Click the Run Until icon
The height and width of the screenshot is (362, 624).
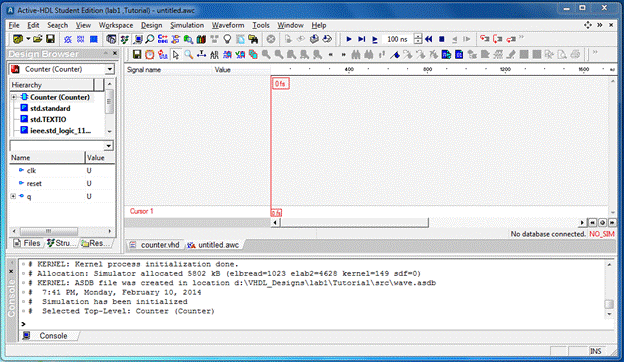tap(361, 39)
